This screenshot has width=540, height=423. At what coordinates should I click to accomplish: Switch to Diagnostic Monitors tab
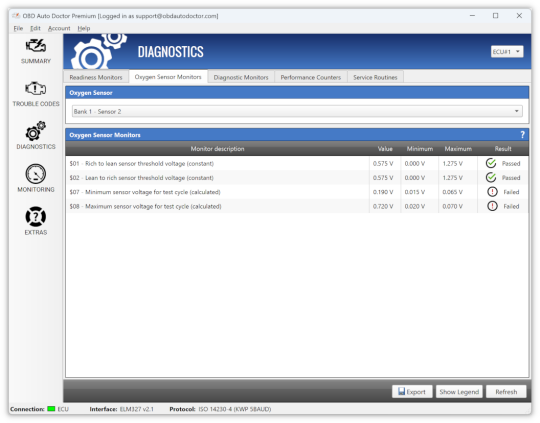(x=241, y=77)
